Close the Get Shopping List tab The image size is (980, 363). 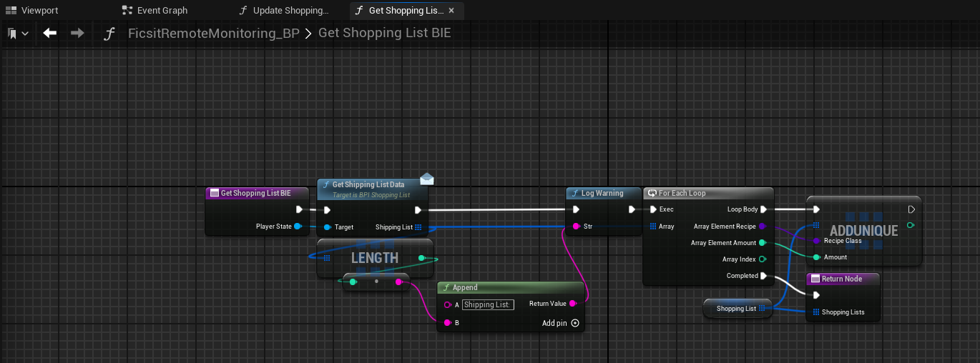tap(451, 11)
